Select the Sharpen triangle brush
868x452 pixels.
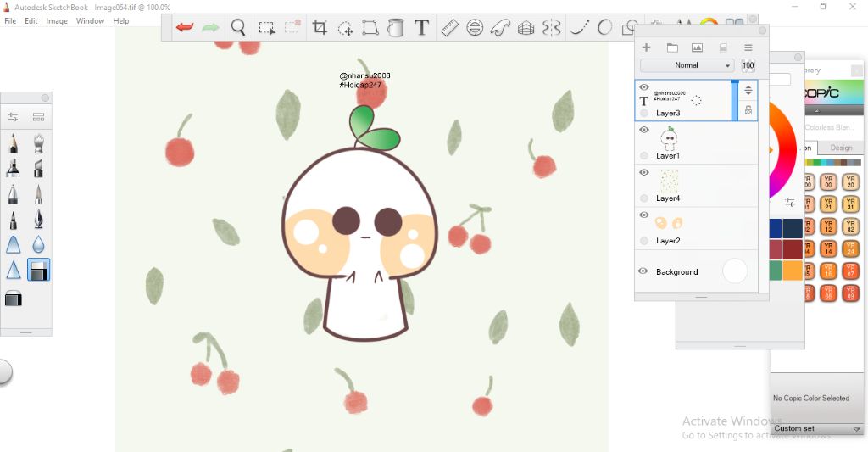pos(14,270)
